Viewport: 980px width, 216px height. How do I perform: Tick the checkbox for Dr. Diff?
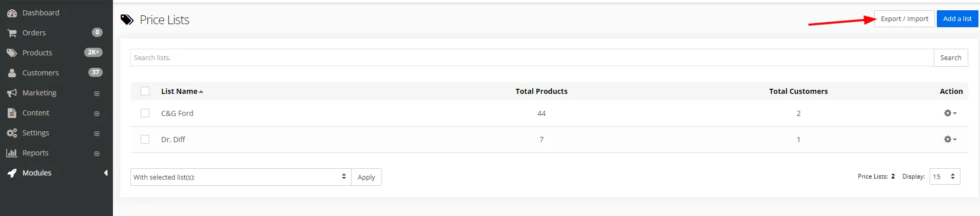[145, 140]
